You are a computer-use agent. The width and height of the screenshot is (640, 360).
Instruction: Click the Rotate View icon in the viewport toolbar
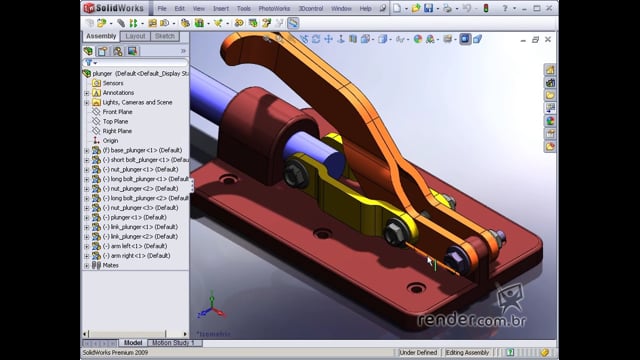(316, 39)
